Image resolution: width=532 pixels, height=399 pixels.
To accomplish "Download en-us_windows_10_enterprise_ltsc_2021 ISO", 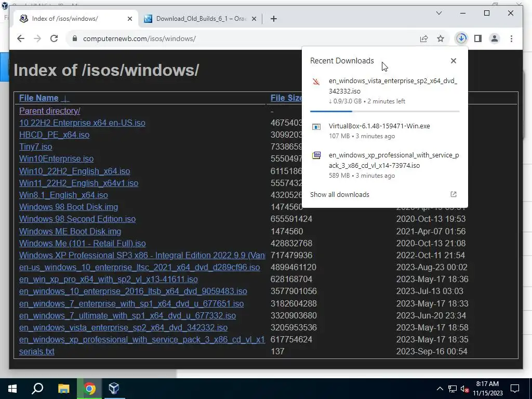I will [139, 268].
